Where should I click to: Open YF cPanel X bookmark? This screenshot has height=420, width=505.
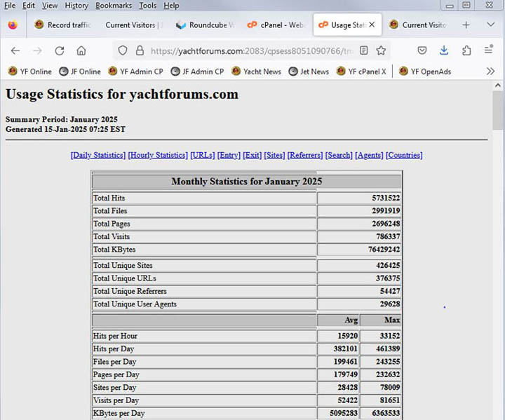click(361, 72)
